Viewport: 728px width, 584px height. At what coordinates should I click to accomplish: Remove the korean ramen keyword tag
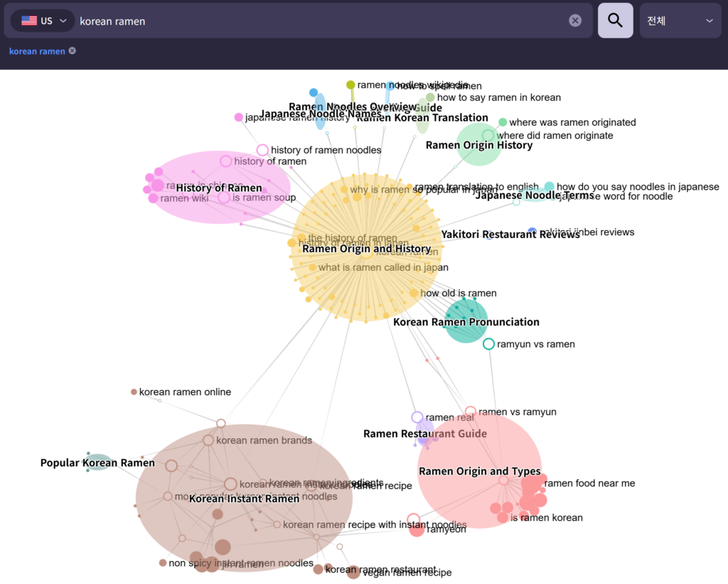73,51
